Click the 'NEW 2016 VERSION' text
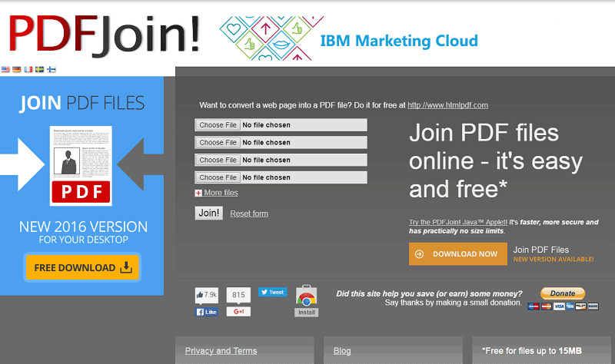The width and height of the screenshot is (615, 364). coord(83,227)
